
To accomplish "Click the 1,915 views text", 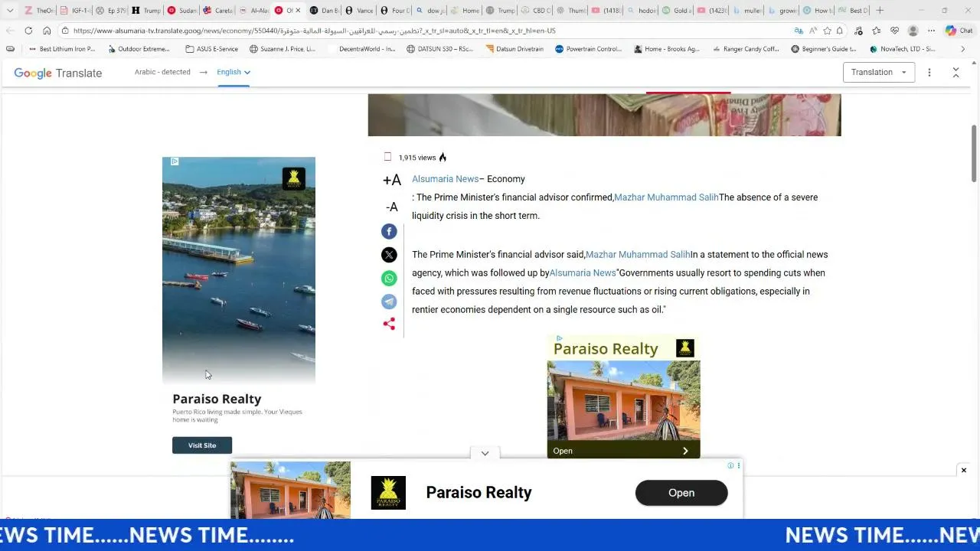I will (x=417, y=158).
